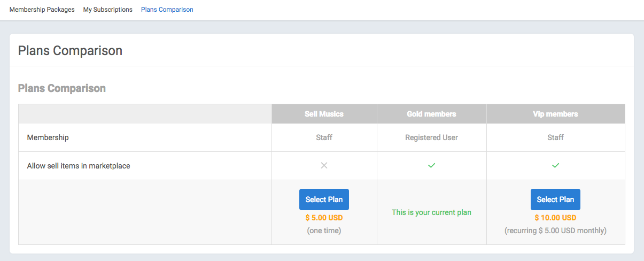Image resolution: width=644 pixels, height=261 pixels.
Task: Click the Vip members column header
Action: click(555, 114)
